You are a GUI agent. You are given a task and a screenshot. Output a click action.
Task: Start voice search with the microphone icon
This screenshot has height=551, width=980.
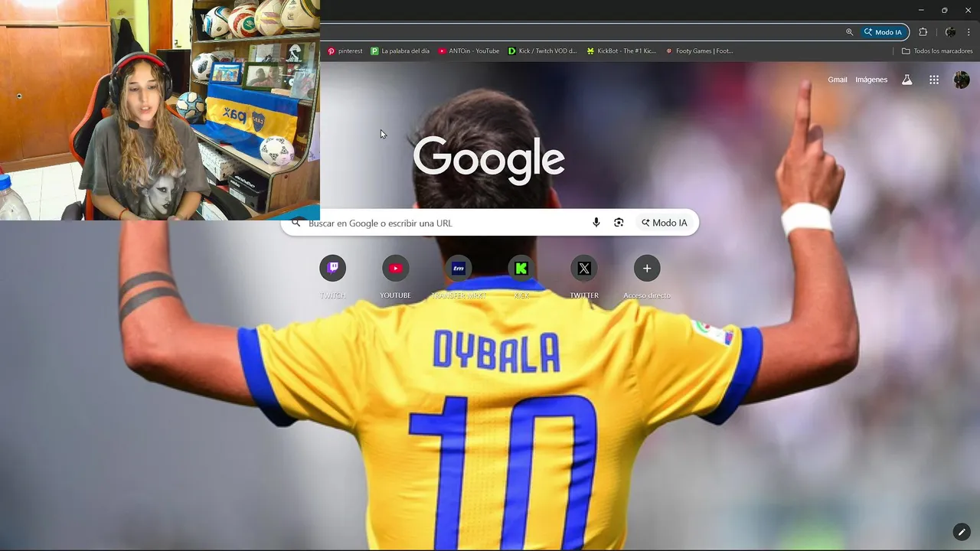pos(596,223)
